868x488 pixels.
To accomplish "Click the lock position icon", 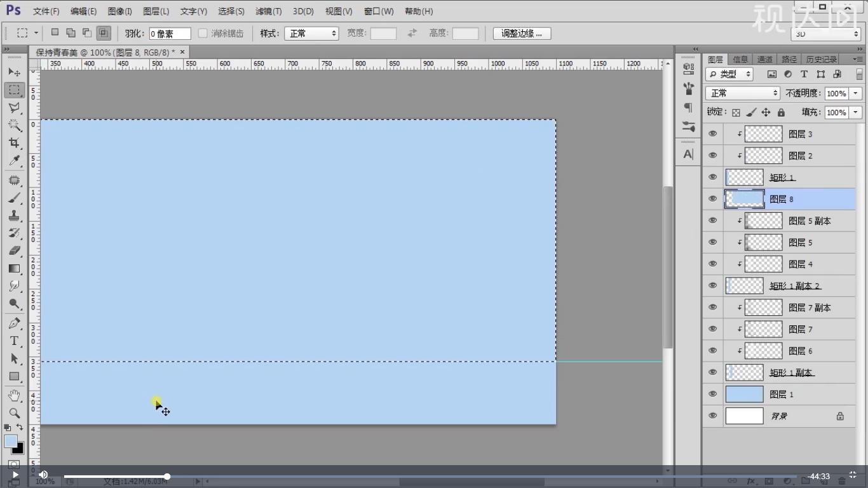I will pos(766,112).
